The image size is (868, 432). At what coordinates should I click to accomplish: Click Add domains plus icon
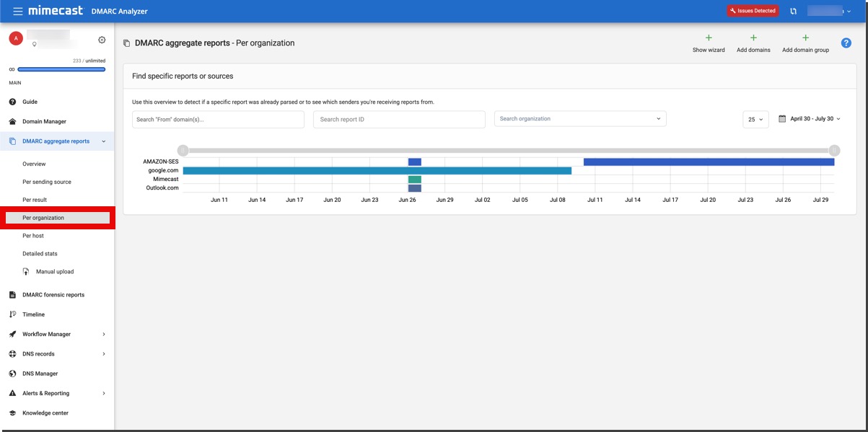pos(753,38)
